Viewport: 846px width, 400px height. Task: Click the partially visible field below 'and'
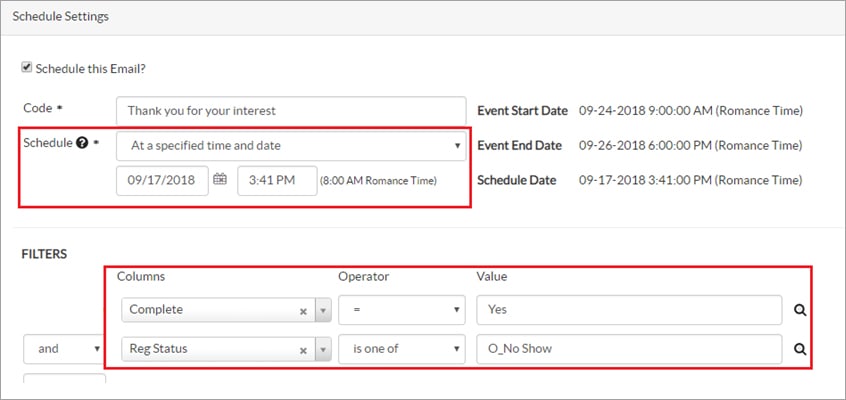pos(64,386)
